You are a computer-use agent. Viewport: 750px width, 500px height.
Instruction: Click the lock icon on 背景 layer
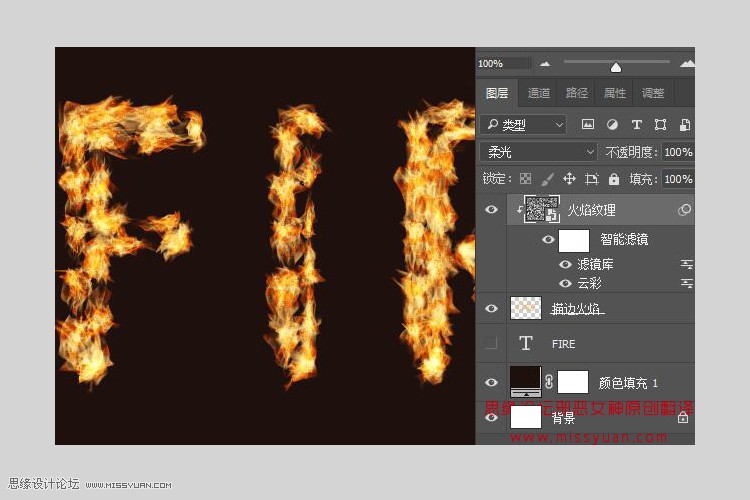(x=683, y=418)
